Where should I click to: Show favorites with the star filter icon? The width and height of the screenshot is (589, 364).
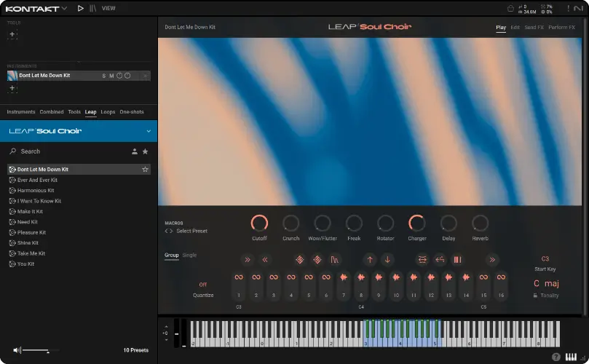point(145,151)
